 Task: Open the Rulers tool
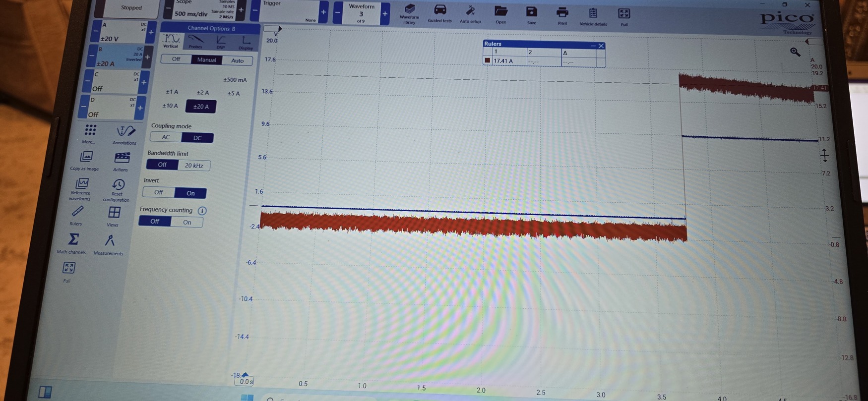77,216
